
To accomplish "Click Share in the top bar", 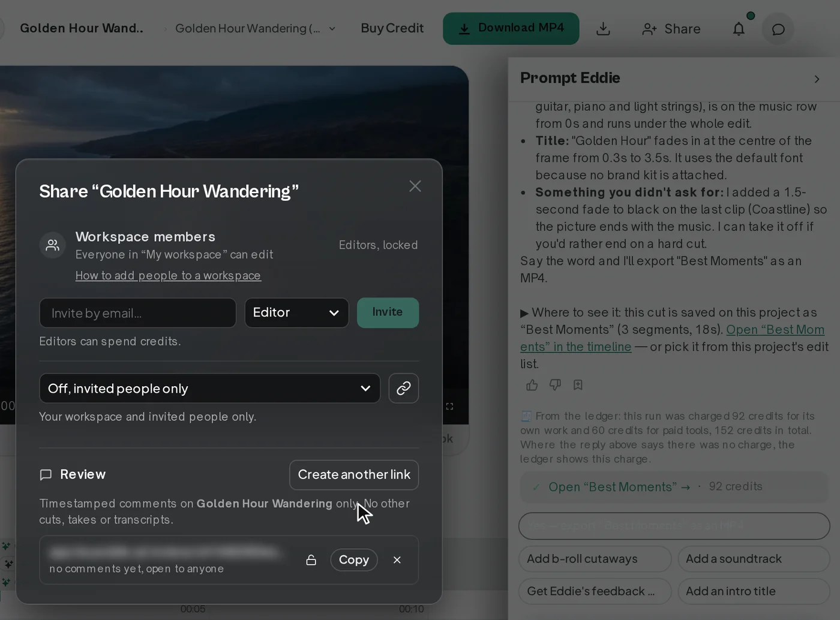I will coord(671,29).
